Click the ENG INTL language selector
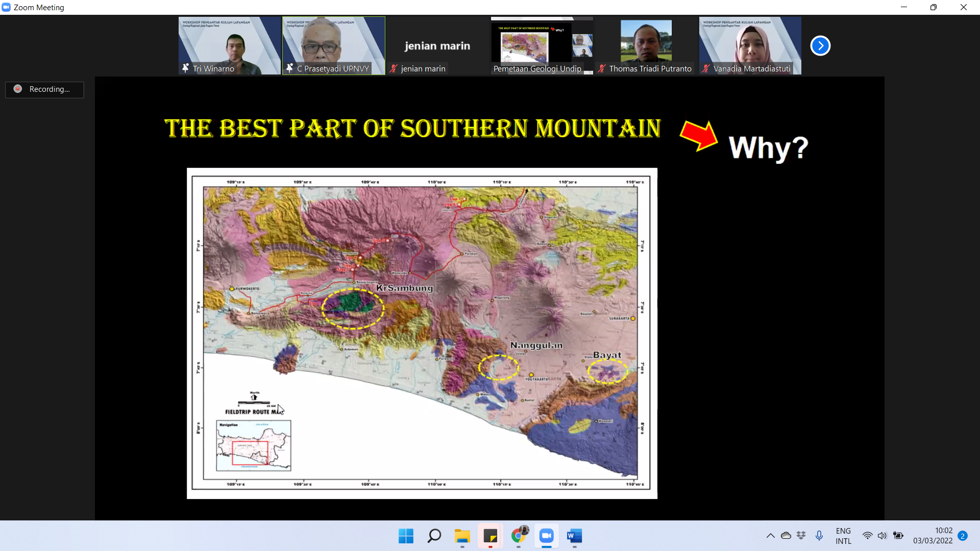This screenshot has height=551, width=980. coord(843,536)
